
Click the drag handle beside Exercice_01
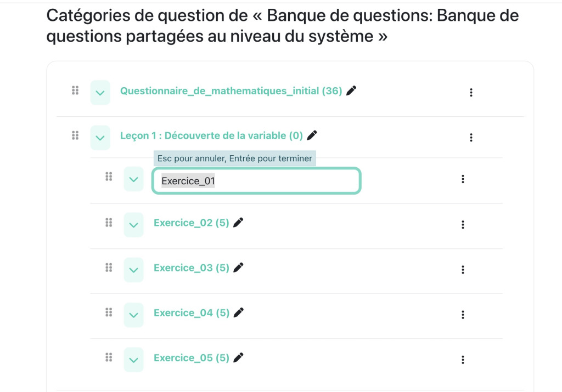[109, 177]
